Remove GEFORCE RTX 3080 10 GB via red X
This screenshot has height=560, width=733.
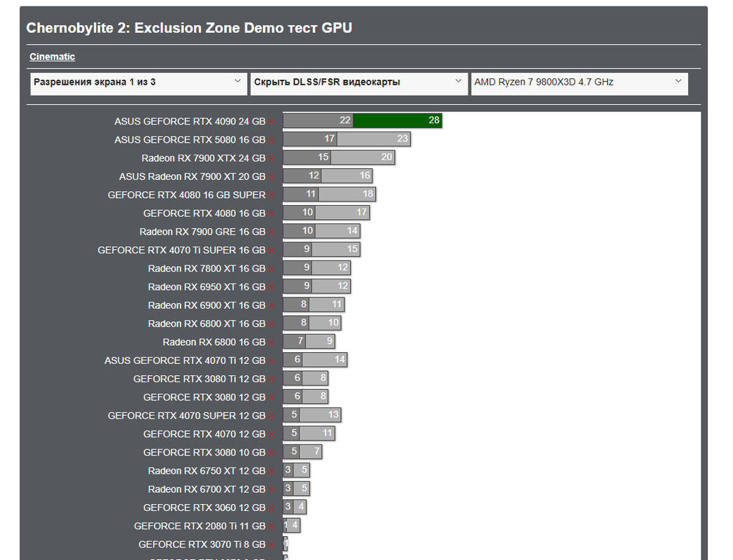(x=272, y=452)
